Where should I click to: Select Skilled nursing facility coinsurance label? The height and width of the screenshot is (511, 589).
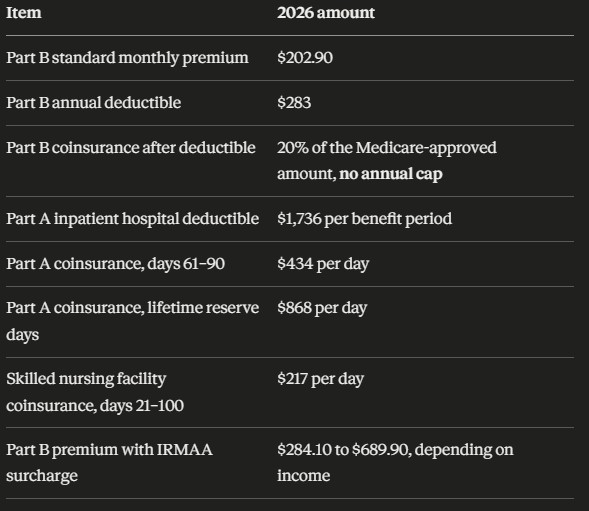[95, 392]
